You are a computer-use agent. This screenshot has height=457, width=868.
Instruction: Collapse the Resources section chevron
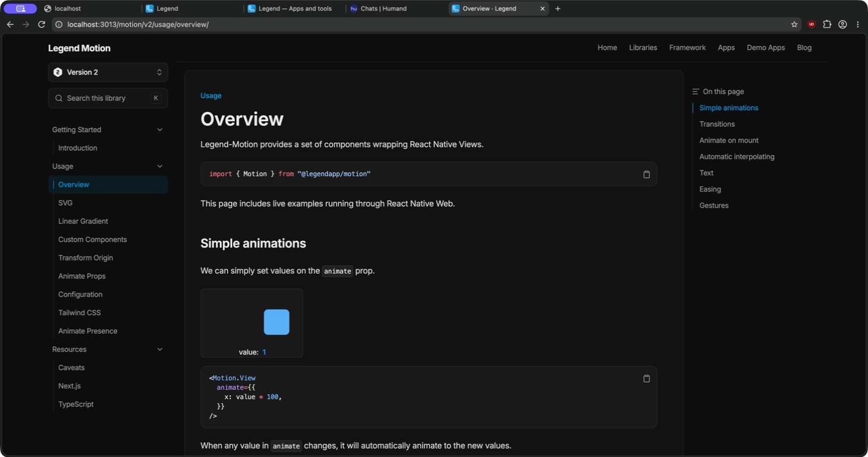click(x=159, y=349)
